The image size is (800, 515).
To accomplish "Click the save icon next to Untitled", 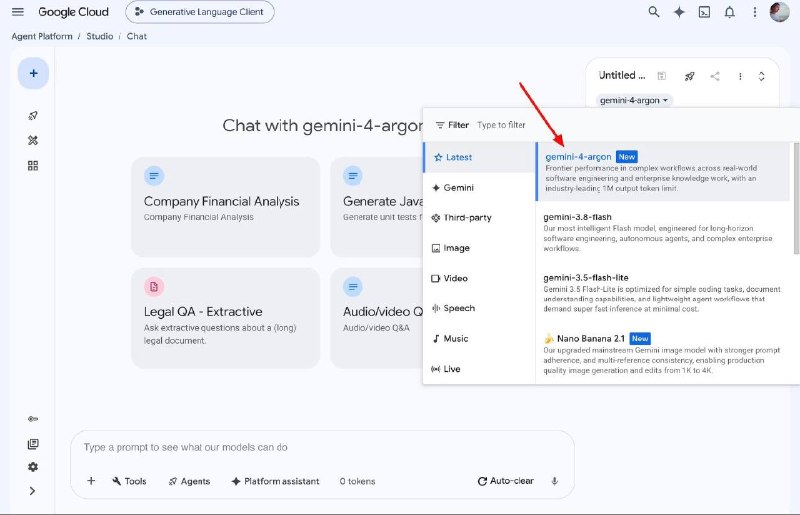I will point(662,76).
